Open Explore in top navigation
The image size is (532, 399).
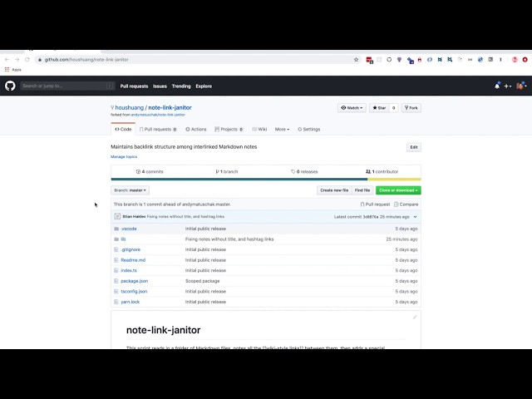(x=204, y=86)
